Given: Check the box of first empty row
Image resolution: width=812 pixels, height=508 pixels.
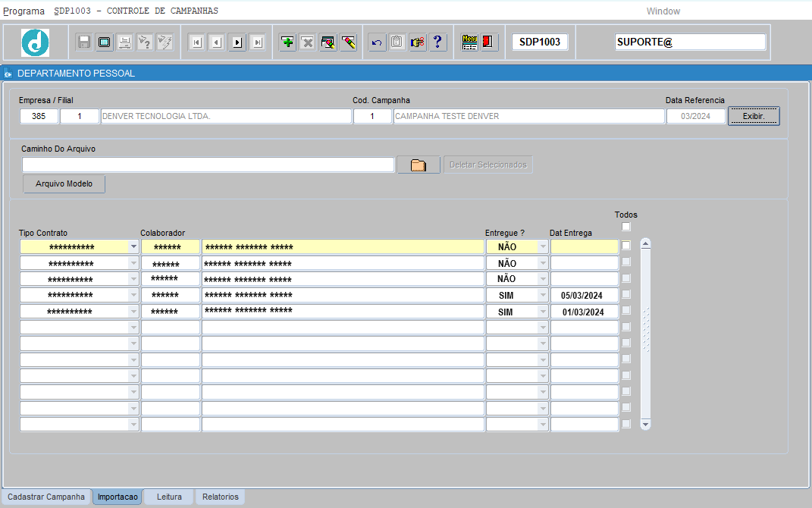Looking at the screenshot, I should pos(626,327).
